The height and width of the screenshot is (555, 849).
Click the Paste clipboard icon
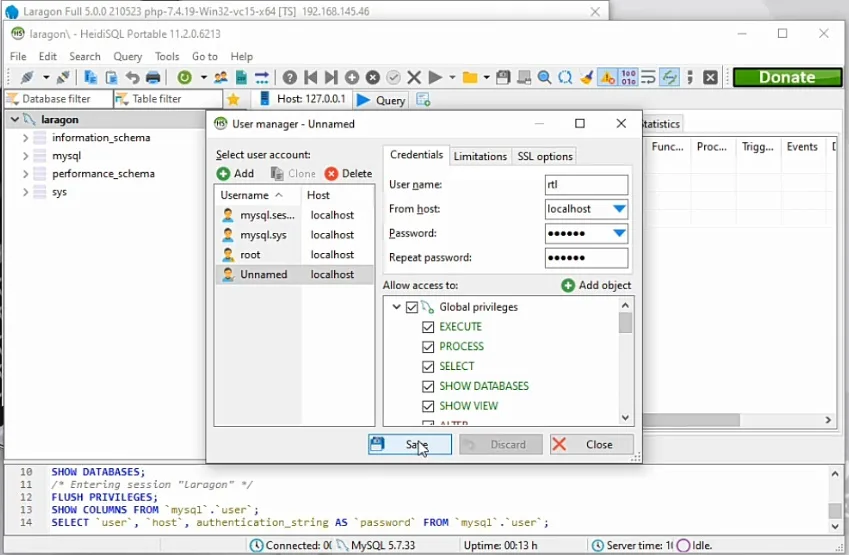click(111, 77)
